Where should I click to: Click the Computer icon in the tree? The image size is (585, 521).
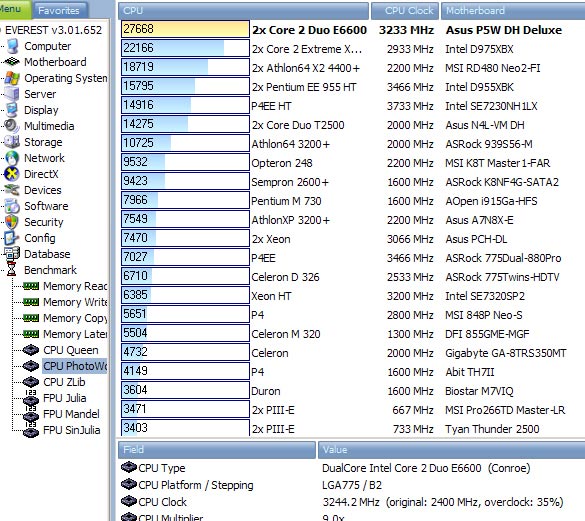[13, 46]
